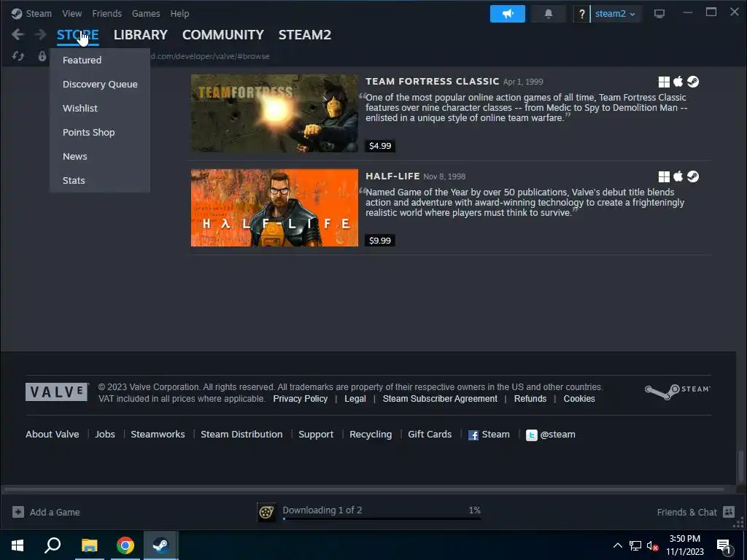Open the Friends menu

(107, 13)
